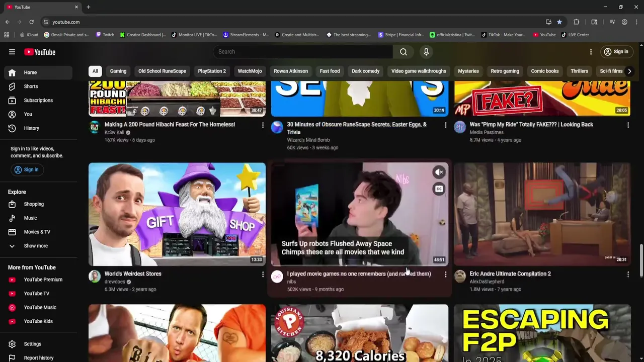
Task: Click the search magnifier button
Action: (x=404, y=52)
